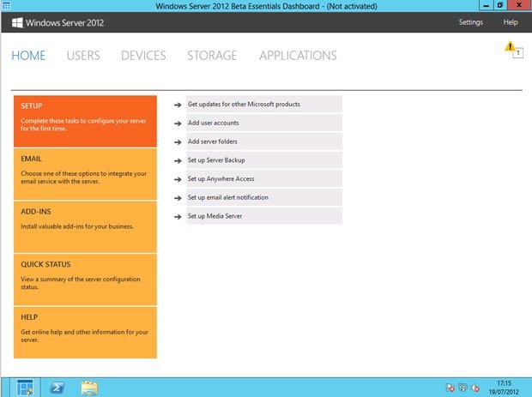Click the muted speaker tray icon
Screen dimensions: 532x397
[475, 388]
